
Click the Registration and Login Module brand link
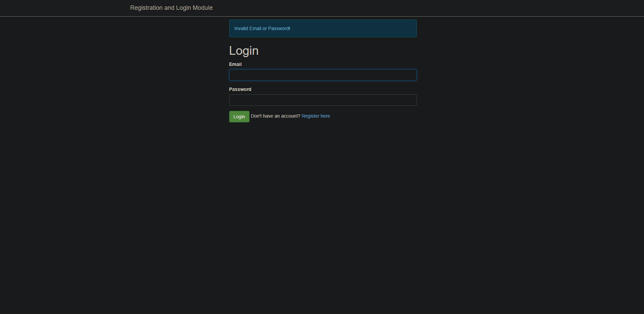[171, 7]
